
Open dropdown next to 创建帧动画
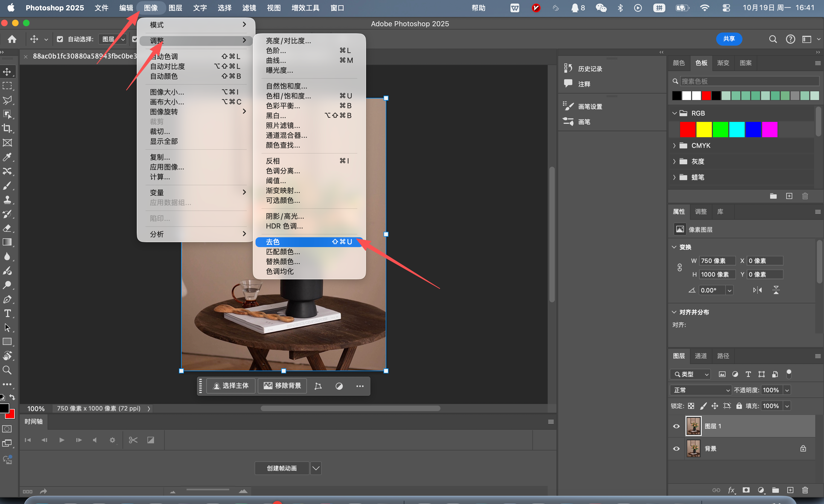pyautogui.click(x=316, y=468)
